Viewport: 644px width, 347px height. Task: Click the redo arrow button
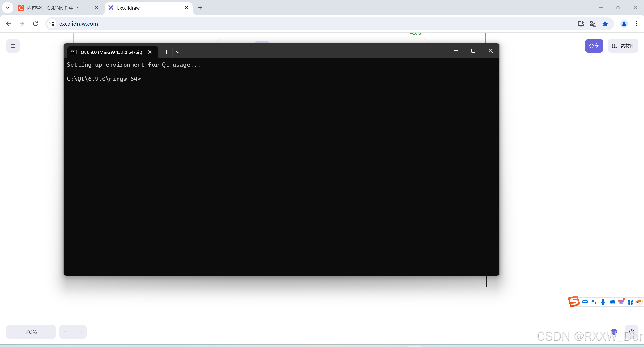[x=80, y=332]
